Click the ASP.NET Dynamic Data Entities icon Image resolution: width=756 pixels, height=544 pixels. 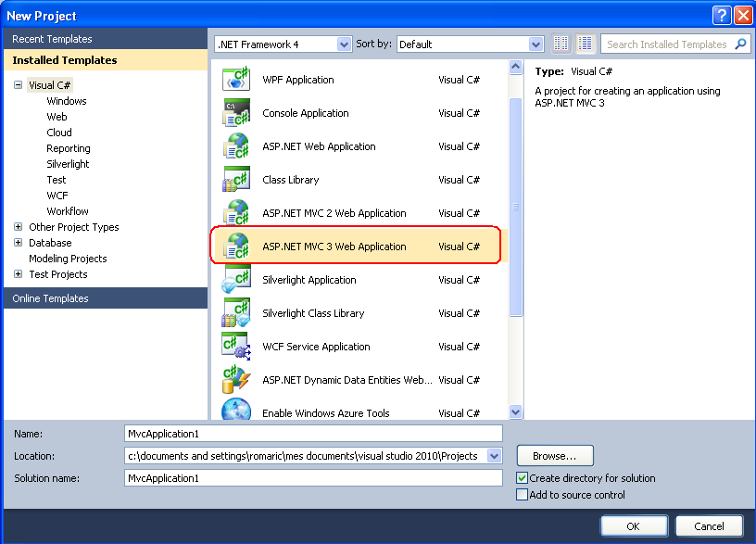[236, 380]
